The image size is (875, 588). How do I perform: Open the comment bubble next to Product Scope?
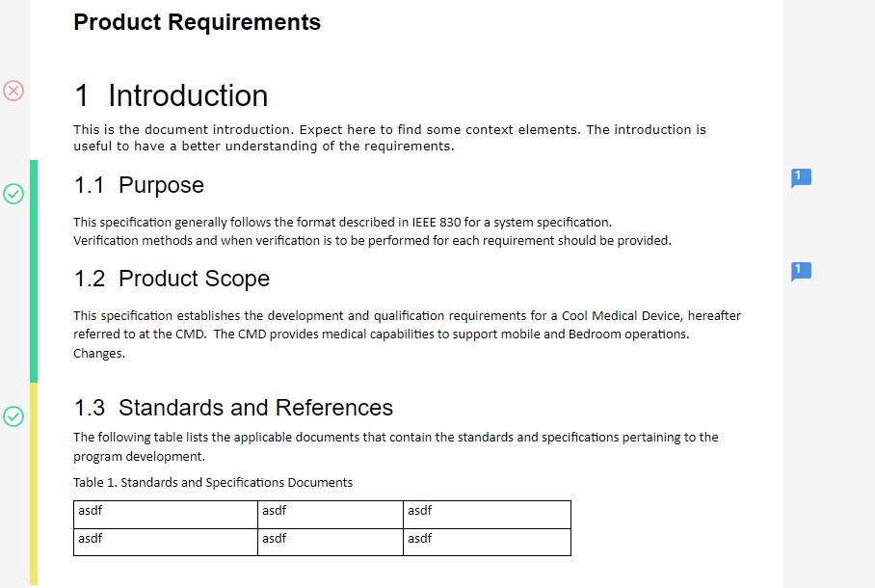click(x=801, y=271)
